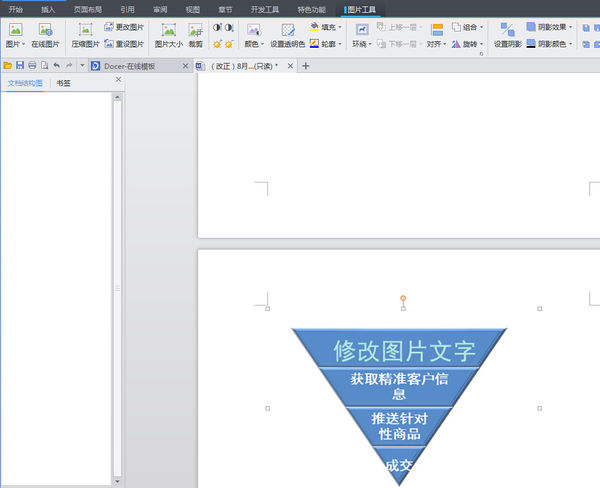Image resolution: width=600 pixels, height=488 pixels.
Task: Select the 图片工具 ribbon tab
Action: click(x=360, y=10)
